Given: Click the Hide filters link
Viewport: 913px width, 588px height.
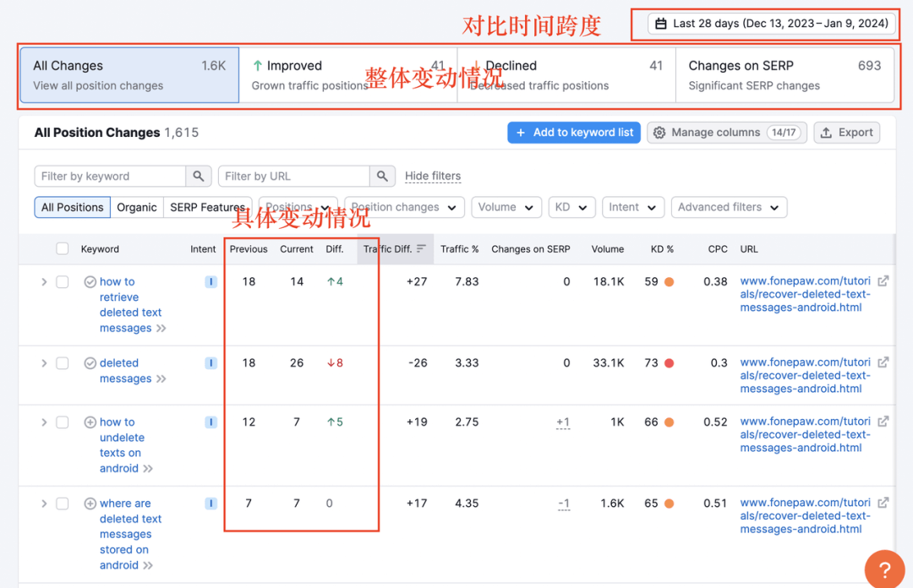Looking at the screenshot, I should pos(433,176).
